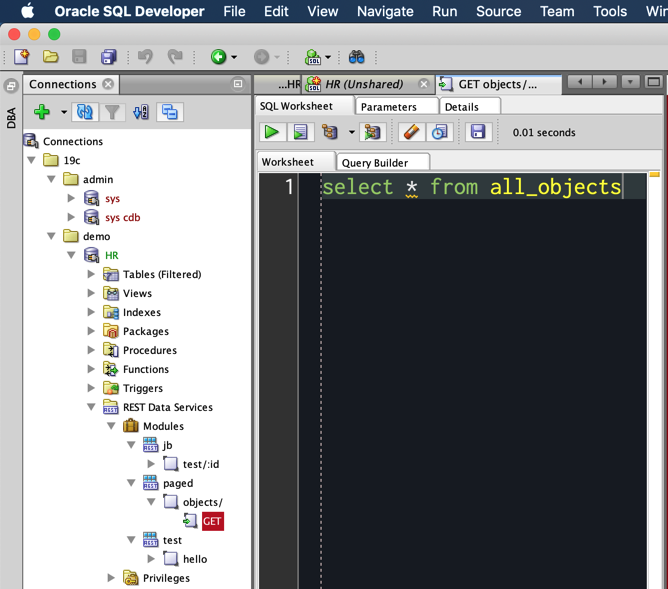Click the yellow warning marker in editor gutter
The width and height of the screenshot is (668, 589).
click(x=654, y=174)
